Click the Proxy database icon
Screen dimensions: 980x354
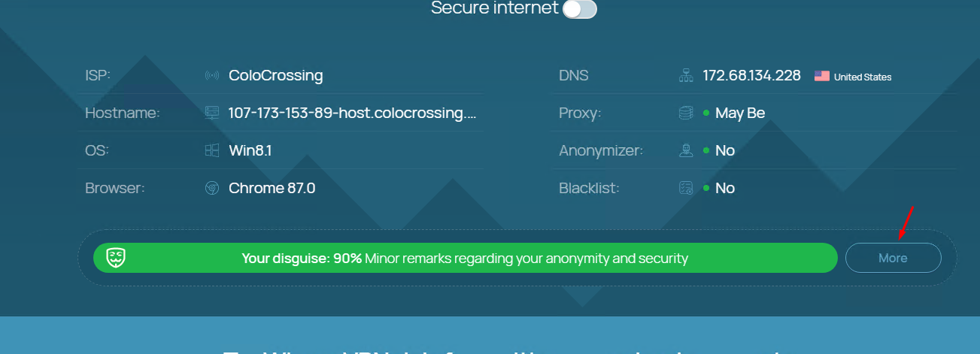coord(686,113)
